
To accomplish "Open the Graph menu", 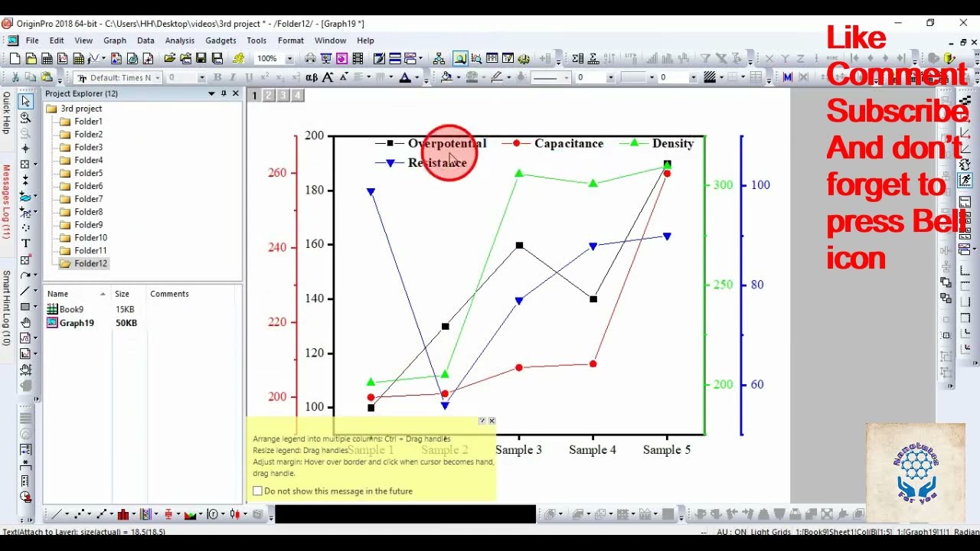I will tap(115, 41).
